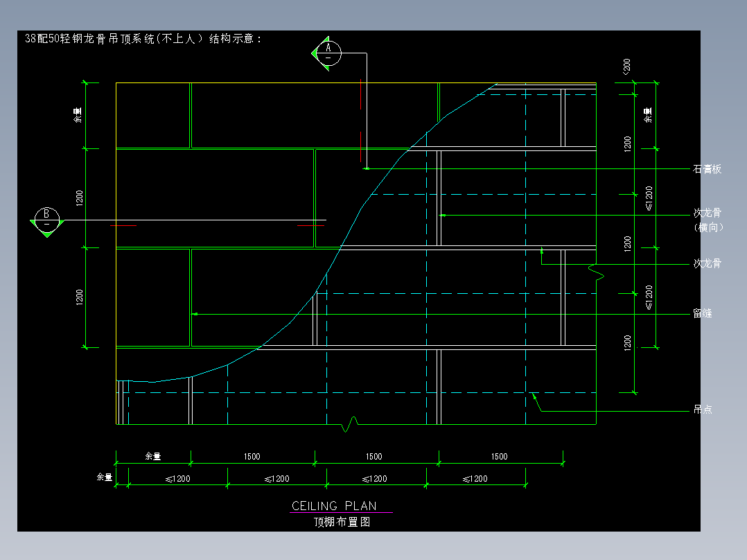Viewport: 747px width, 560px height.
Task: Select the 吊点 annotation label
Action: coord(703,410)
